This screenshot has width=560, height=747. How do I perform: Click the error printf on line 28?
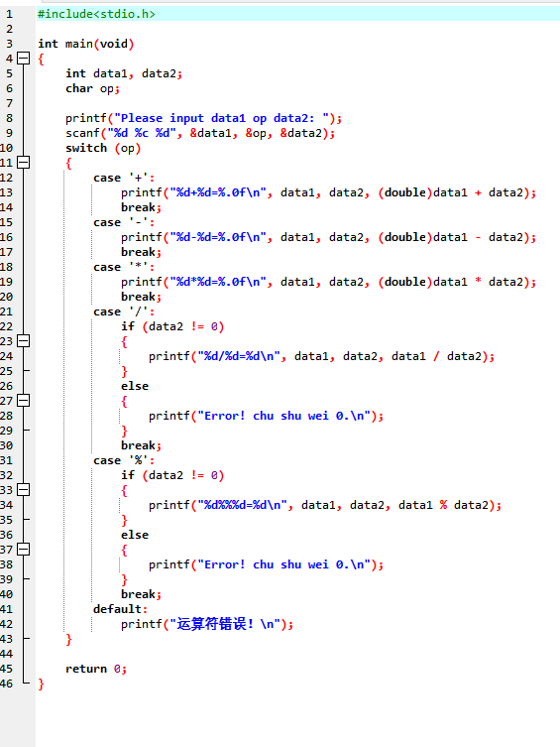pyautogui.click(x=266, y=416)
